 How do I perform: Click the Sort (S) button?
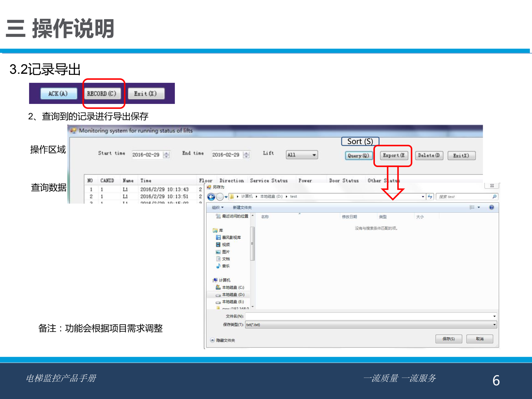tap(360, 141)
